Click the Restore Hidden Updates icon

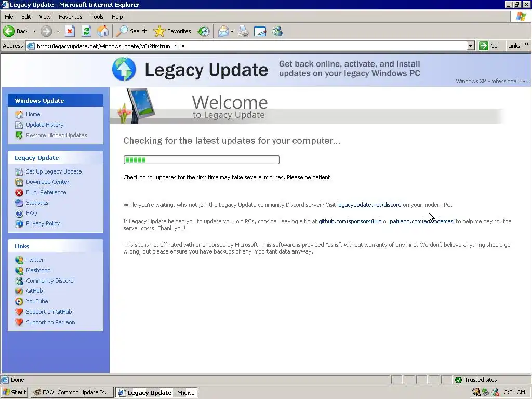(19, 135)
